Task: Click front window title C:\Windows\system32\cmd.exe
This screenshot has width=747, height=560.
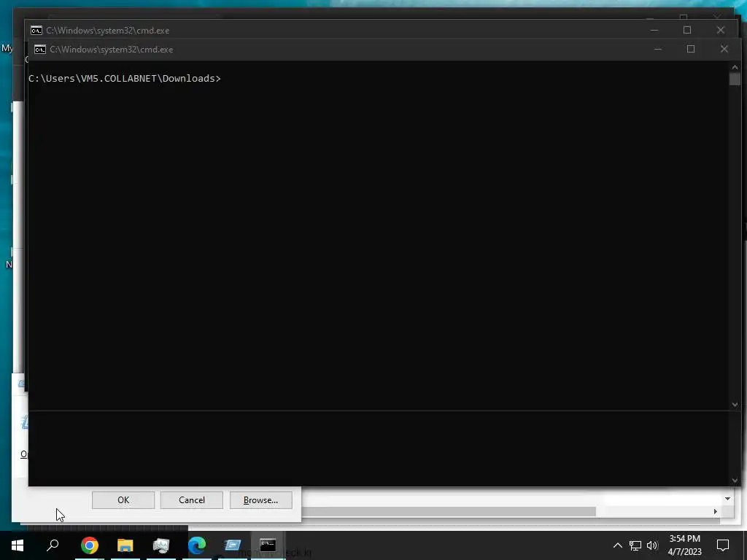Action: point(112,50)
